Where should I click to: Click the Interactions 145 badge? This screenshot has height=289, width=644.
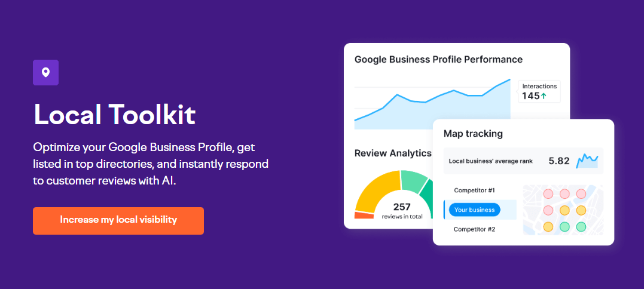pyautogui.click(x=539, y=91)
